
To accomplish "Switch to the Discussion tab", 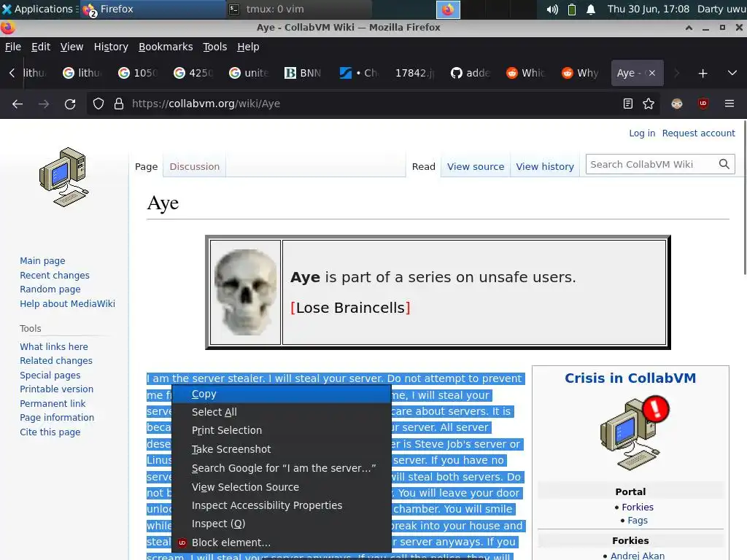I will pyautogui.click(x=194, y=167).
